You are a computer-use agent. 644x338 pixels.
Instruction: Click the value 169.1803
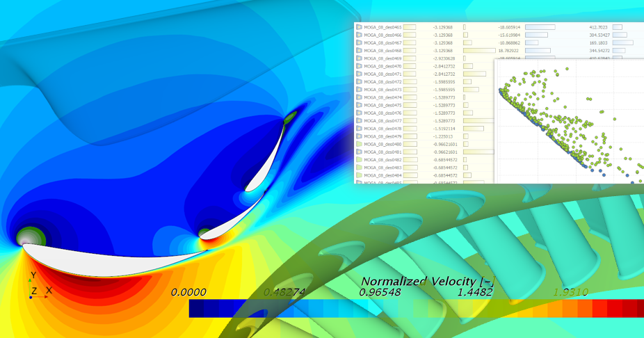click(x=598, y=42)
